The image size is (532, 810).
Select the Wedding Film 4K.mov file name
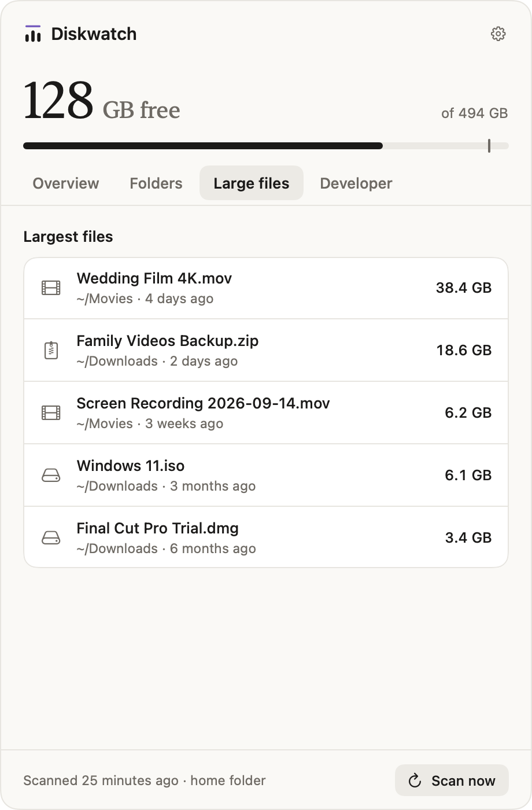(154, 278)
